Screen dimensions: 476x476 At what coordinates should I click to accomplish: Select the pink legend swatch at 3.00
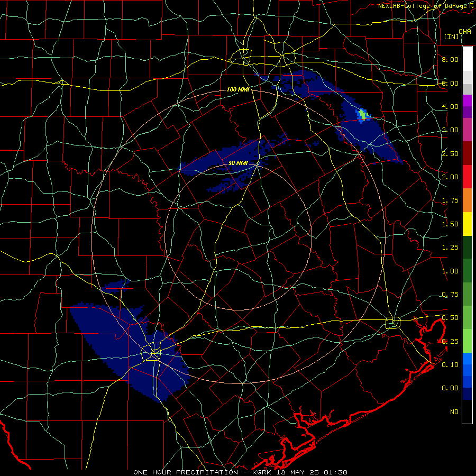point(467,130)
